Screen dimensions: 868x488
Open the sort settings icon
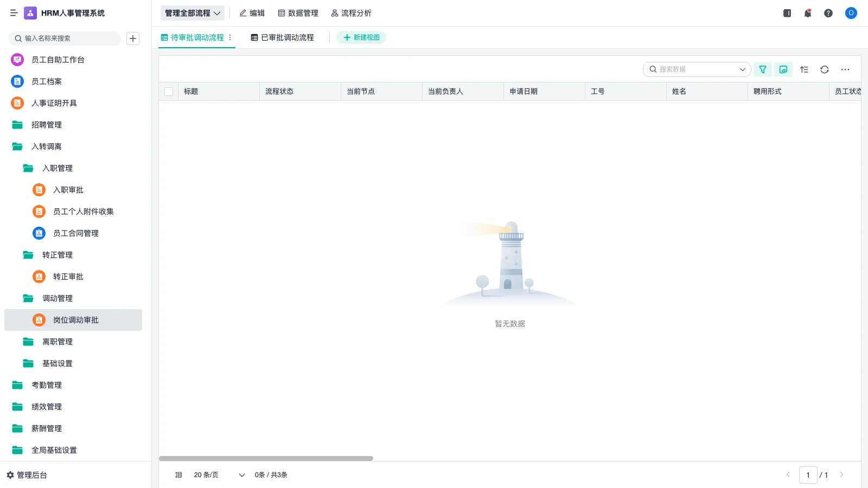coord(804,69)
